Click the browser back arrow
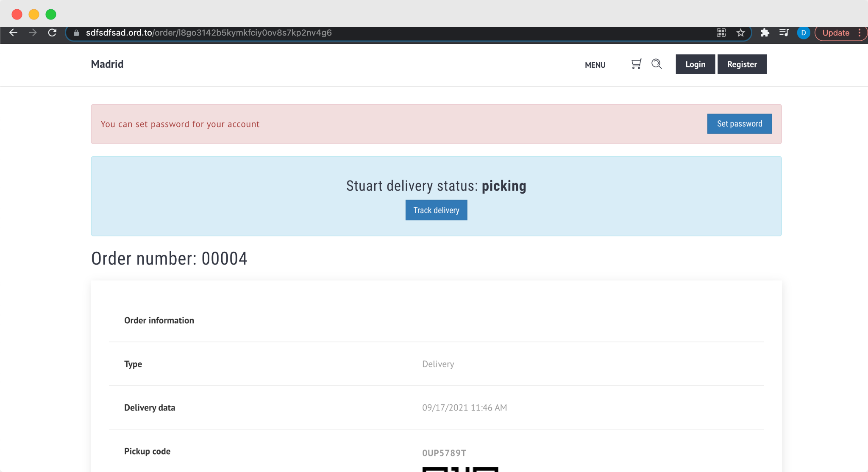 [13, 33]
